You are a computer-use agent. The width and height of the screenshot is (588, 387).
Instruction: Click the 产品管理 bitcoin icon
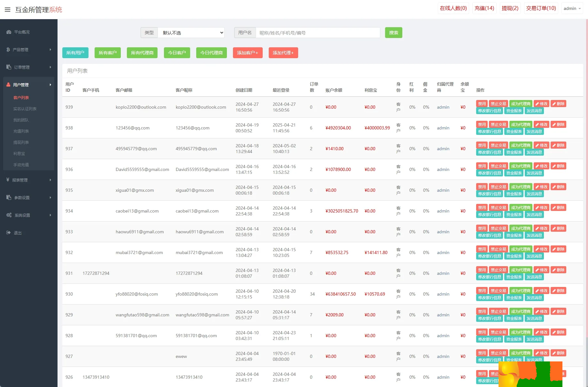click(8, 50)
